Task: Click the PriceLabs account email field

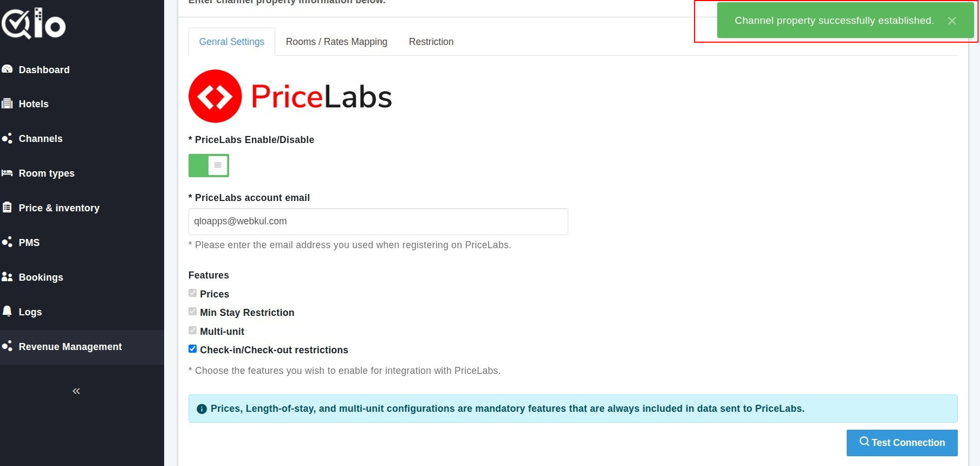Action: (378, 222)
